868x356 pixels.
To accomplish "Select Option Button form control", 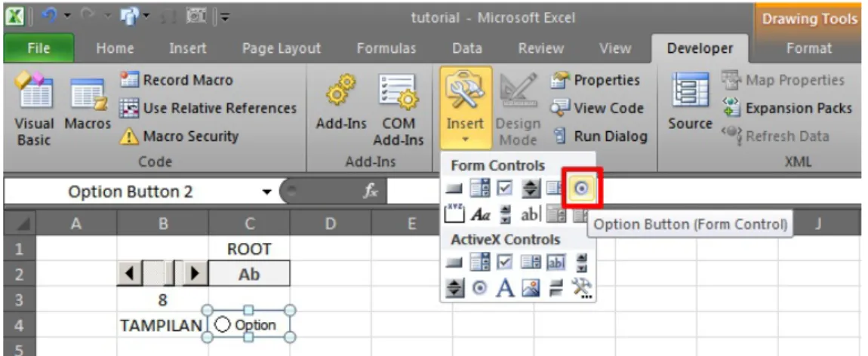I will coord(582,189).
